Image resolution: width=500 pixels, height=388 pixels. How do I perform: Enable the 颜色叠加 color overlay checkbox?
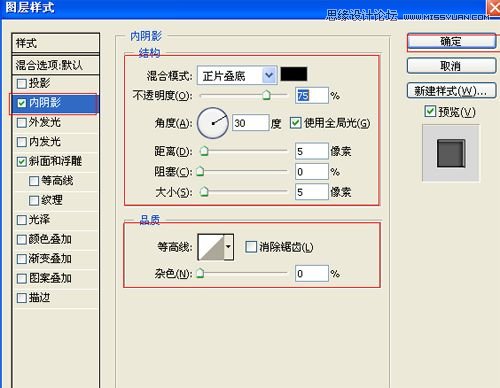pyautogui.click(x=22, y=240)
